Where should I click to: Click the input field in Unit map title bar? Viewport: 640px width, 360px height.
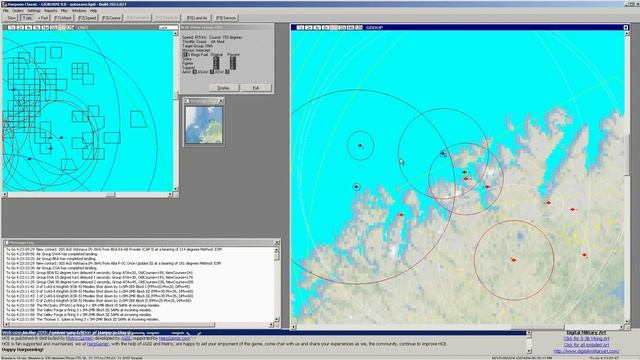pos(168,27)
